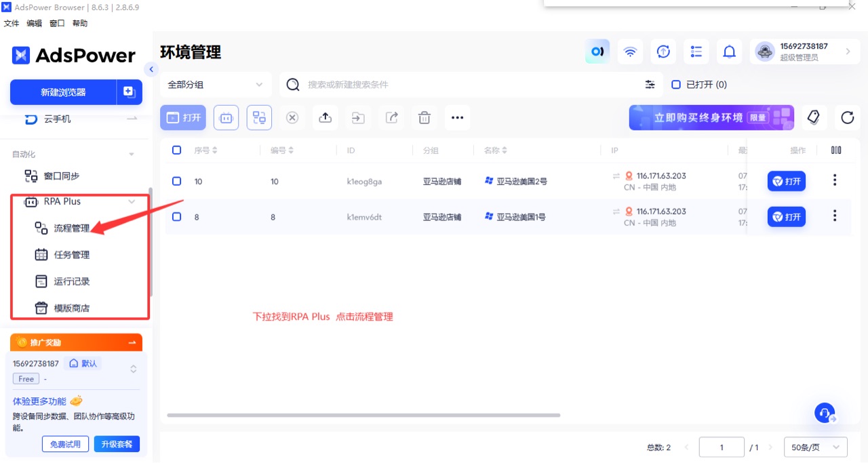This screenshot has width=868, height=463.
Task: Open the 编辑 menu
Action: pyautogui.click(x=34, y=23)
